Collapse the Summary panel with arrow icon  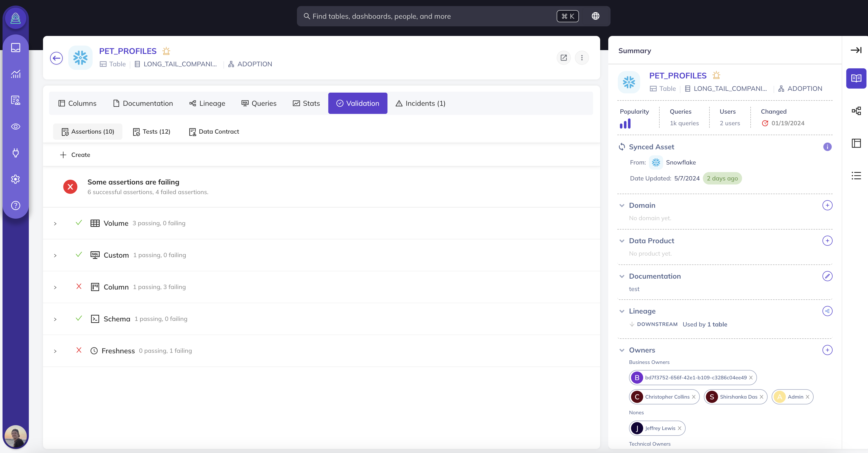click(856, 50)
